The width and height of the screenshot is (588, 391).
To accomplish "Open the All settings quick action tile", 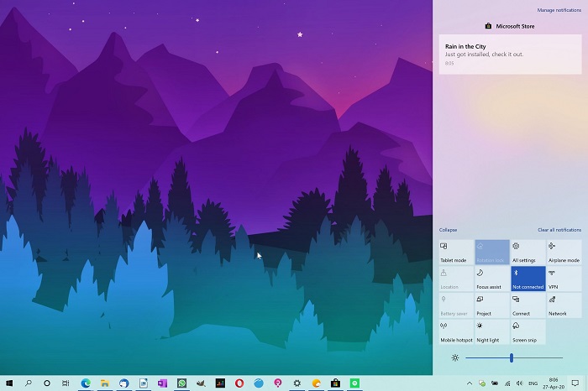I will pyautogui.click(x=528, y=252).
